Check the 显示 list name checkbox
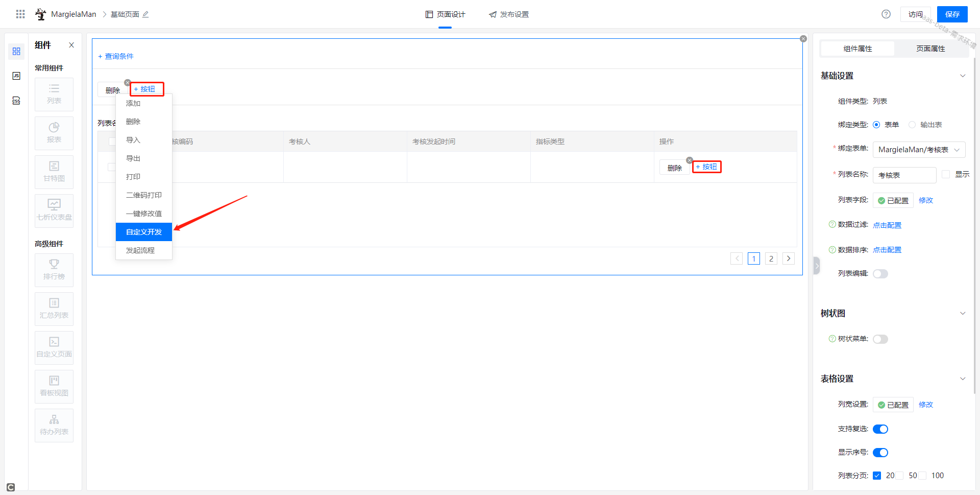Screen dimensions: 980x495 point(946,174)
